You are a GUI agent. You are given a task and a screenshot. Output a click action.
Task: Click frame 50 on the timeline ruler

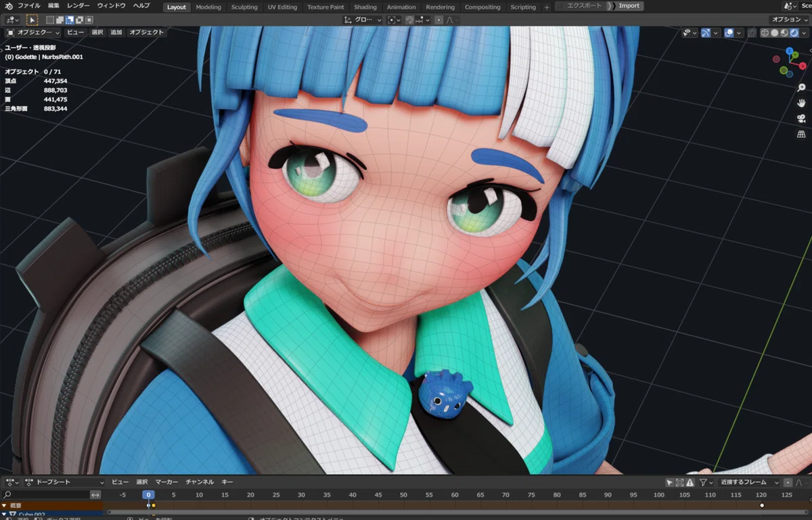pyautogui.click(x=404, y=495)
